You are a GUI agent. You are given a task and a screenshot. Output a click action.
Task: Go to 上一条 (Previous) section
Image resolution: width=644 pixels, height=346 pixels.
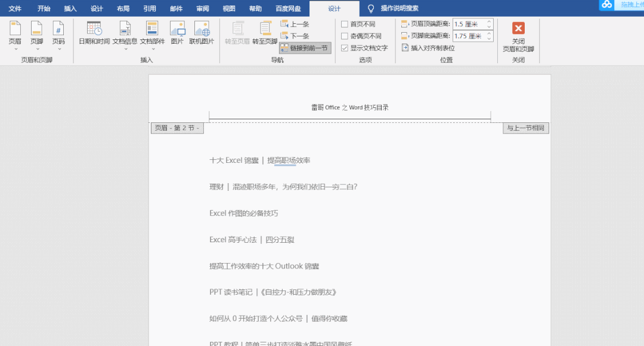tap(295, 24)
